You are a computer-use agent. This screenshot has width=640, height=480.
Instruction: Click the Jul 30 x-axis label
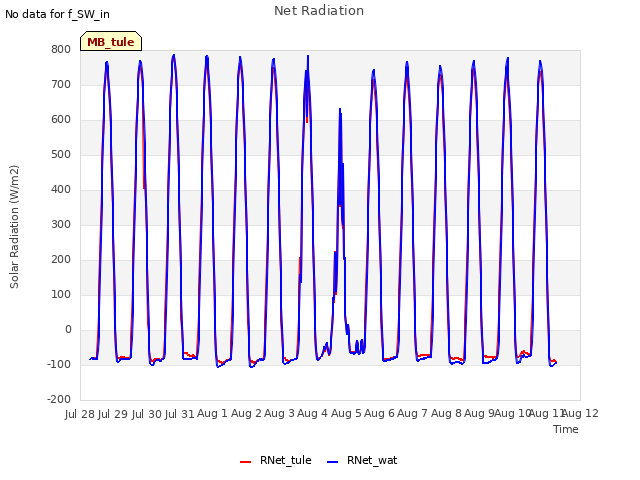pos(147,414)
